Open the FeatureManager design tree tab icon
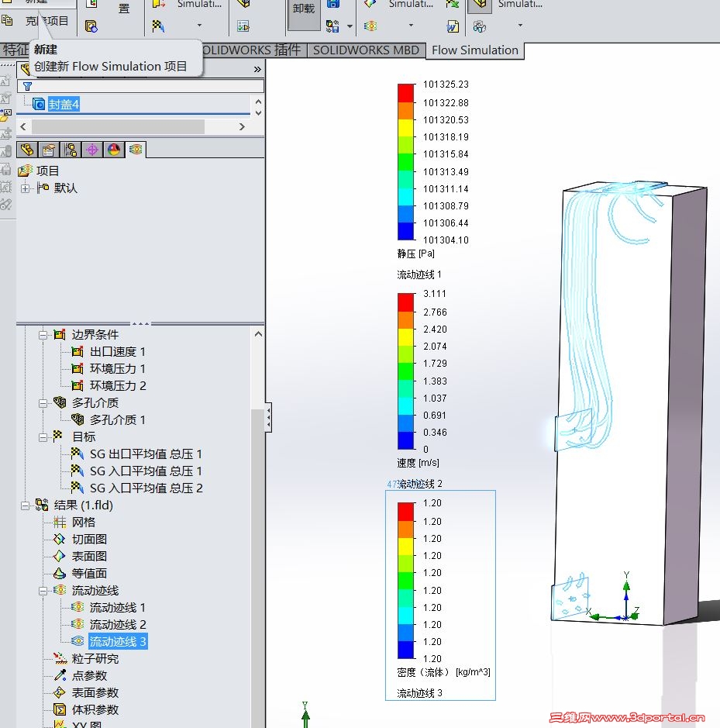The image size is (720, 728). pyautogui.click(x=27, y=150)
